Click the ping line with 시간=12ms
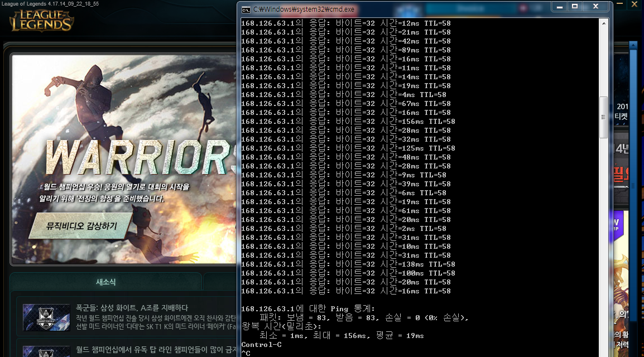Screen dimensions: 644x357 click(x=346, y=23)
